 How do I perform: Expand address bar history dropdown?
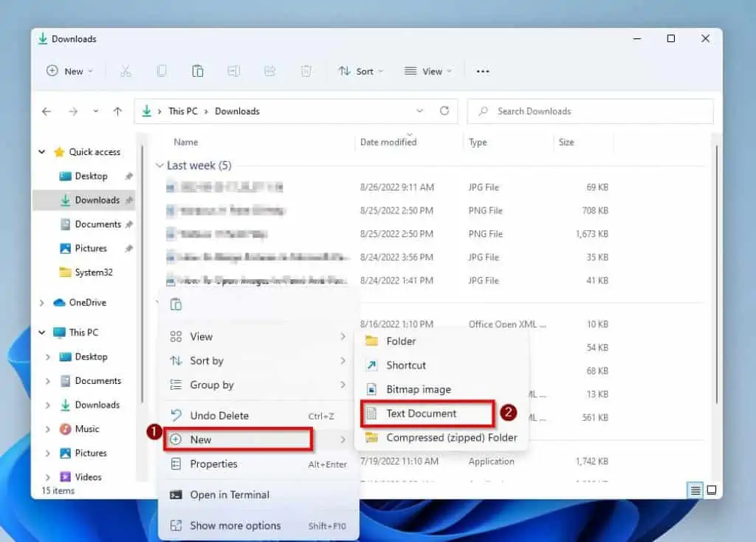(x=419, y=111)
